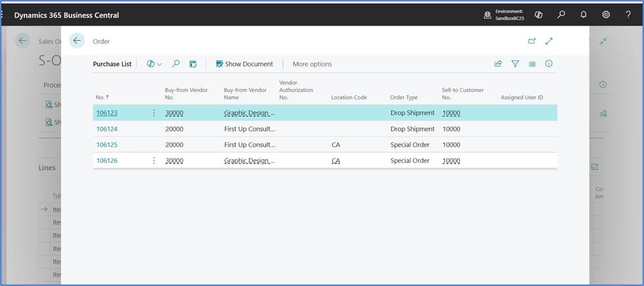Open the environment information icon
This screenshot has height=286, width=644.
487,14
